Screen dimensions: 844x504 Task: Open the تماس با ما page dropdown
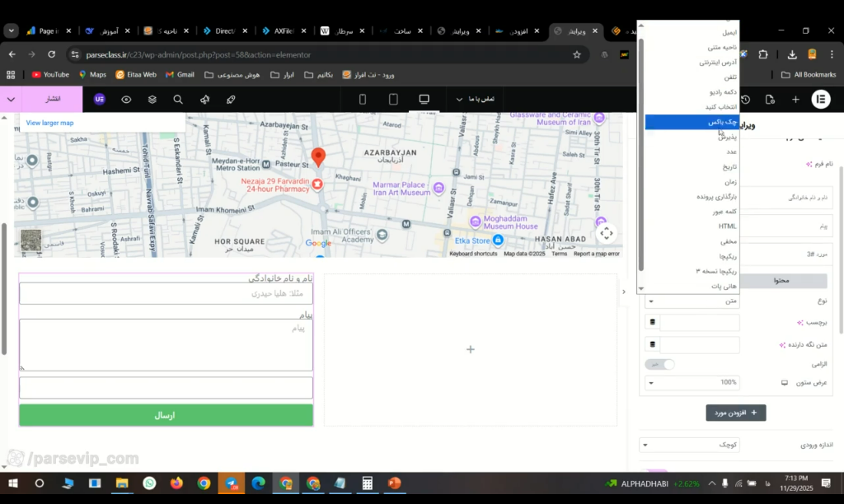pyautogui.click(x=476, y=99)
